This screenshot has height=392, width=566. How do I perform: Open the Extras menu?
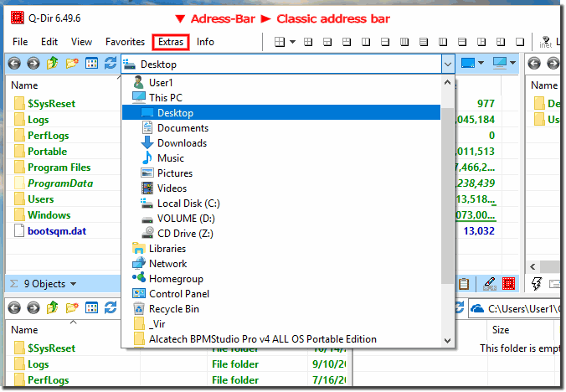tap(171, 42)
